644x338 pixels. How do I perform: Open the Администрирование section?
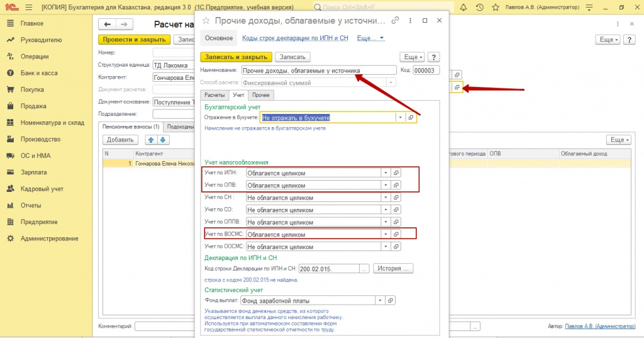tap(49, 239)
